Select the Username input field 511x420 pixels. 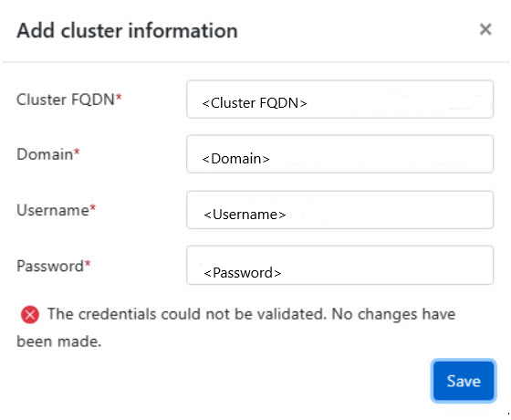(339, 210)
